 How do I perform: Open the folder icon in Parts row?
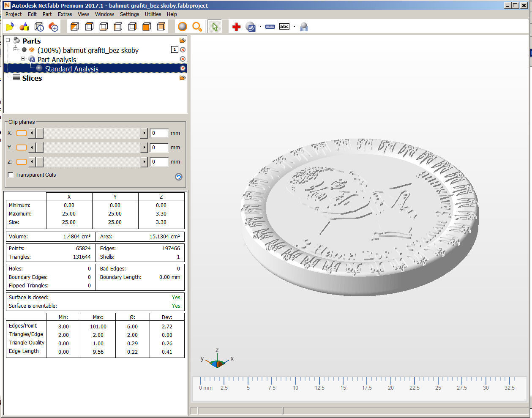pos(183,41)
